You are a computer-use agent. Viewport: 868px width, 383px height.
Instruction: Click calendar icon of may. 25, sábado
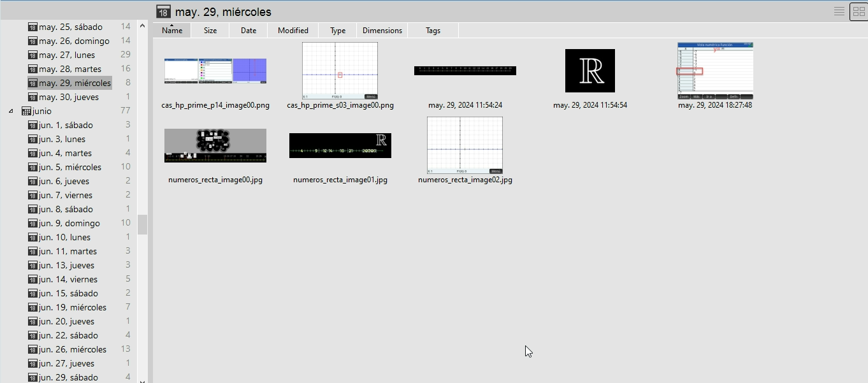(x=33, y=27)
